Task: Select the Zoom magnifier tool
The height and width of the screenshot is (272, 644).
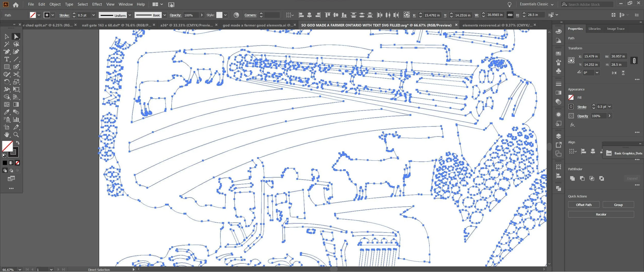Action: tap(16, 135)
